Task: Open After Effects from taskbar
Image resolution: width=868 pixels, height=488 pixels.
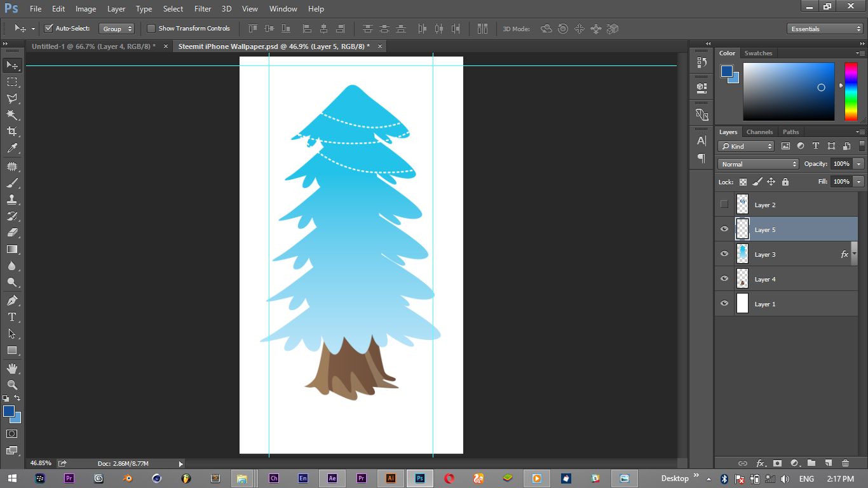Action: pyautogui.click(x=332, y=478)
